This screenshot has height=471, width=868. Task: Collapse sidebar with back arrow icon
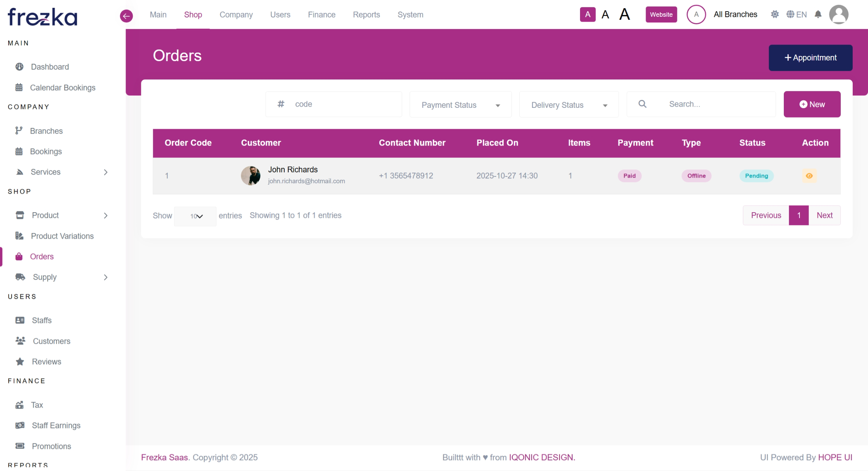126,16
